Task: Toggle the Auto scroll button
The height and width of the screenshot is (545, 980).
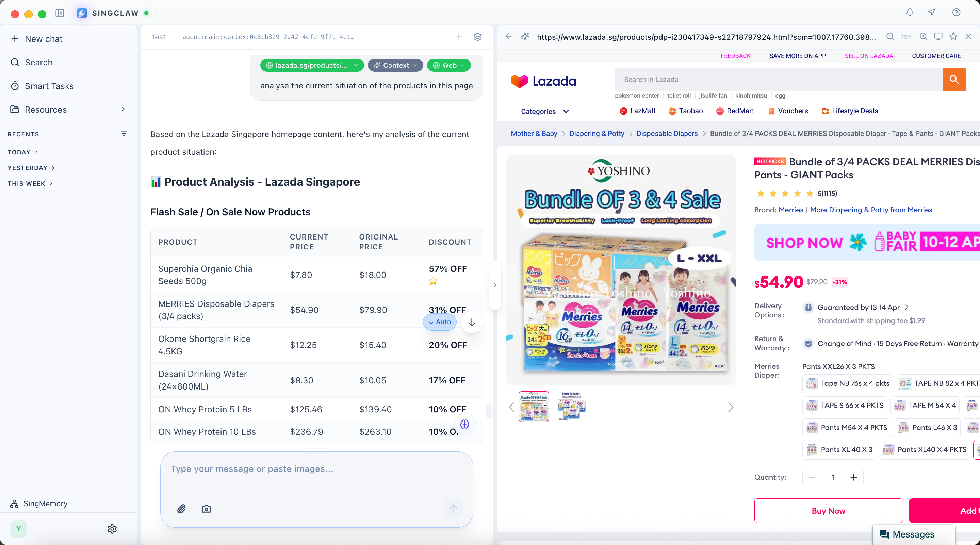Action: (440, 322)
